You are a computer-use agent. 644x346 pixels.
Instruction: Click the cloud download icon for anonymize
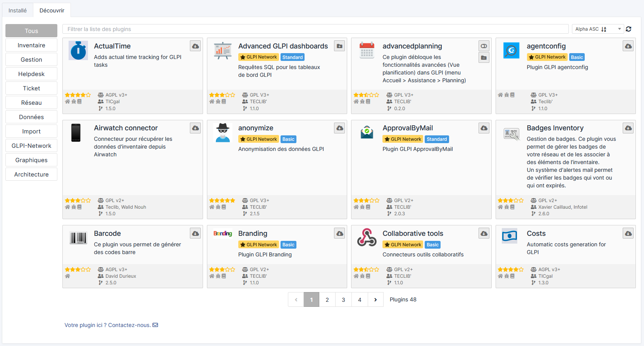point(339,128)
